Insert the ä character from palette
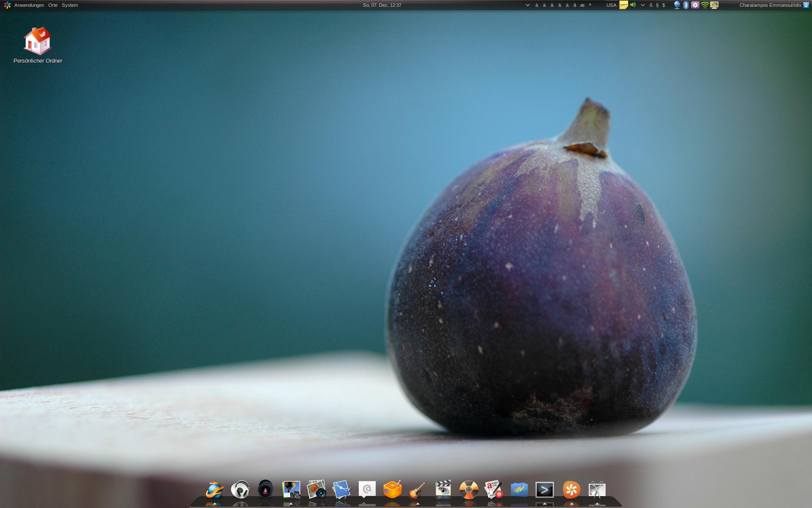 pos(567,5)
